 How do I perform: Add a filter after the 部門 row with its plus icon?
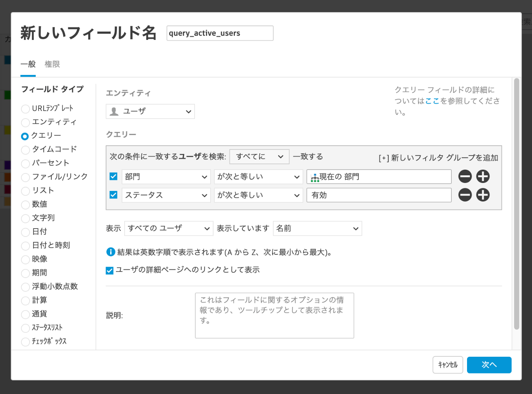[x=483, y=176]
